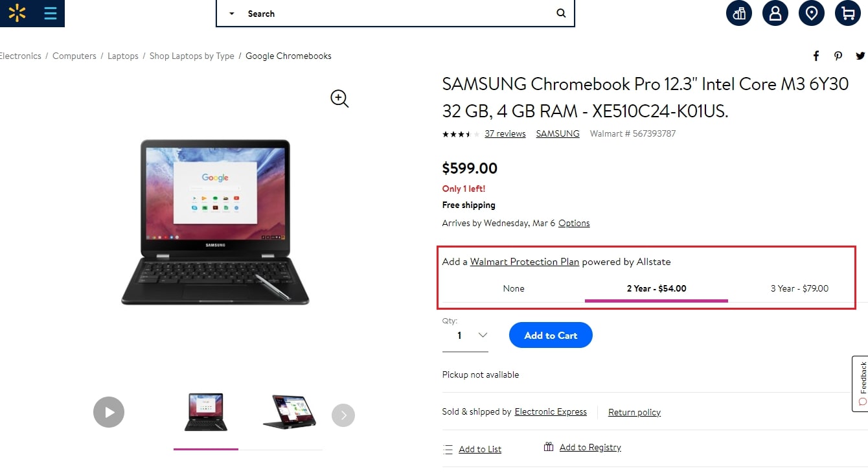This screenshot has height=473, width=868.
Task: Go to Google Chromebooks breadcrumb
Action: point(288,56)
